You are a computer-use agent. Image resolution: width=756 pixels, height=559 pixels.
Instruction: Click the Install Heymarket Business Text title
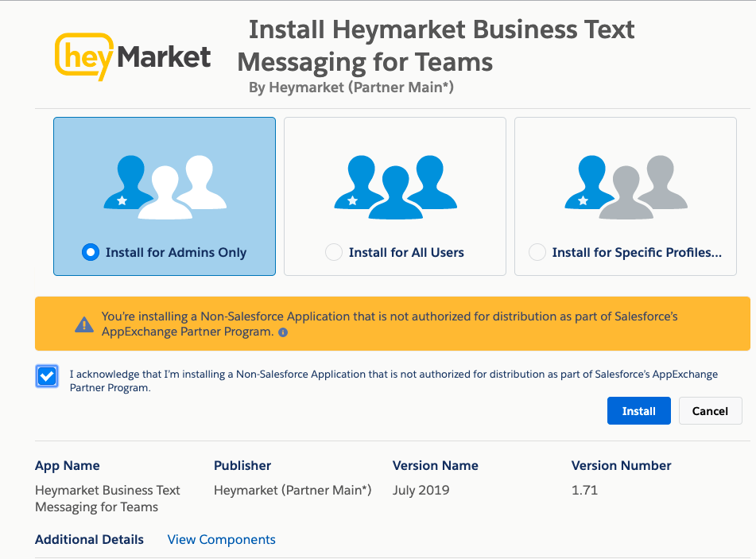pos(436,45)
